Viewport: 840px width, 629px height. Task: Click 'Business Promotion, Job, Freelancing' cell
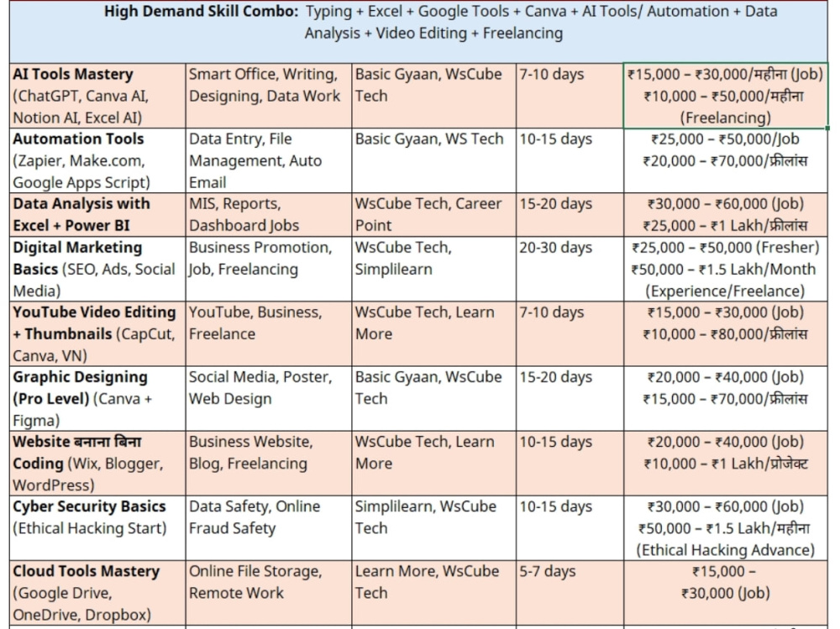click(269, 269)
